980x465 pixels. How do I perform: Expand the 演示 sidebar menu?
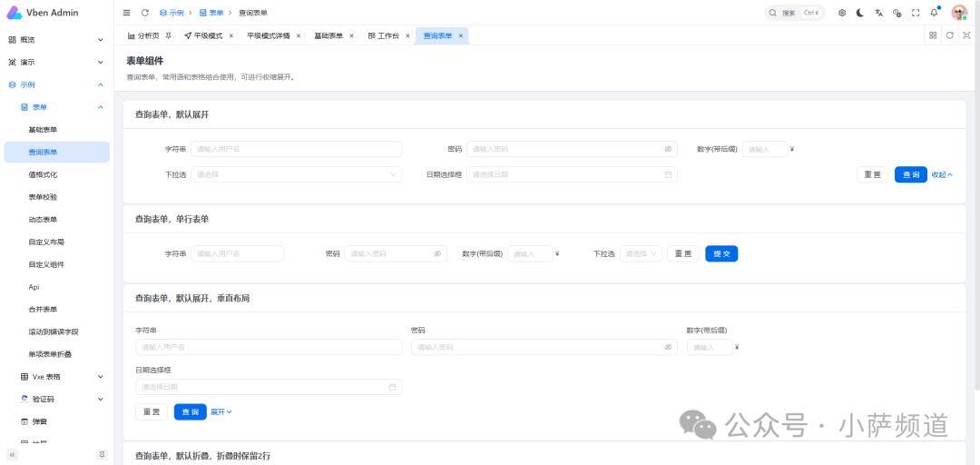click(x=56, y=62)
